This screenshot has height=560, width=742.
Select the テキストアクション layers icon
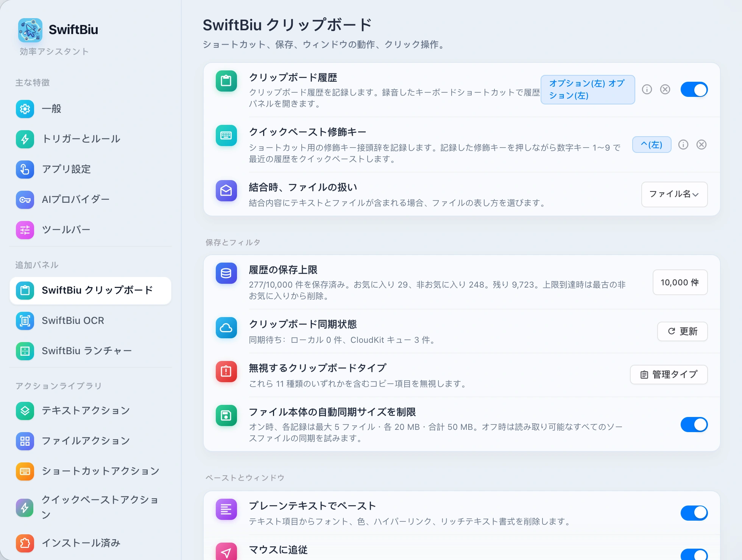pyautogui.click(x=25, y=411)
